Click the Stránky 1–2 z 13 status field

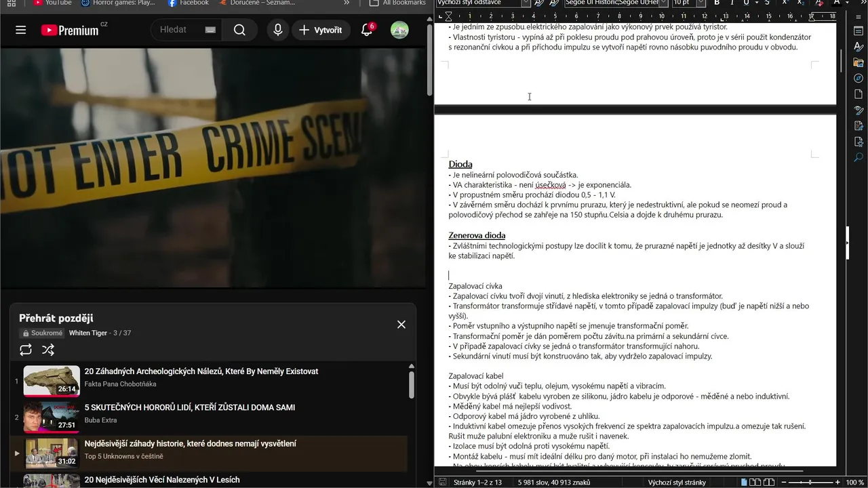pos(477,483)
